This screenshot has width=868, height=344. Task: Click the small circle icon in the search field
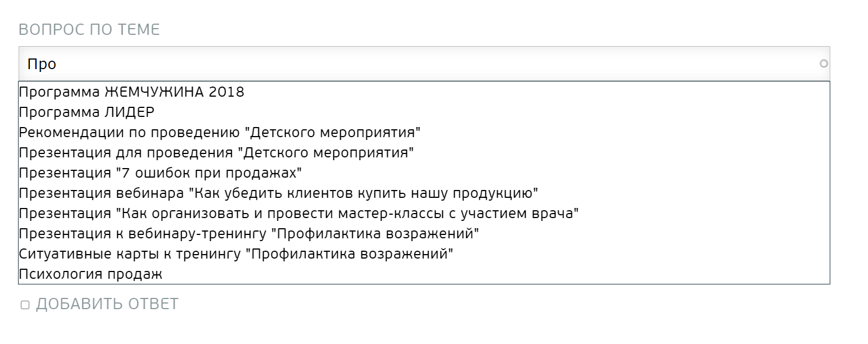pyautogui.click(x=824, y=64)
